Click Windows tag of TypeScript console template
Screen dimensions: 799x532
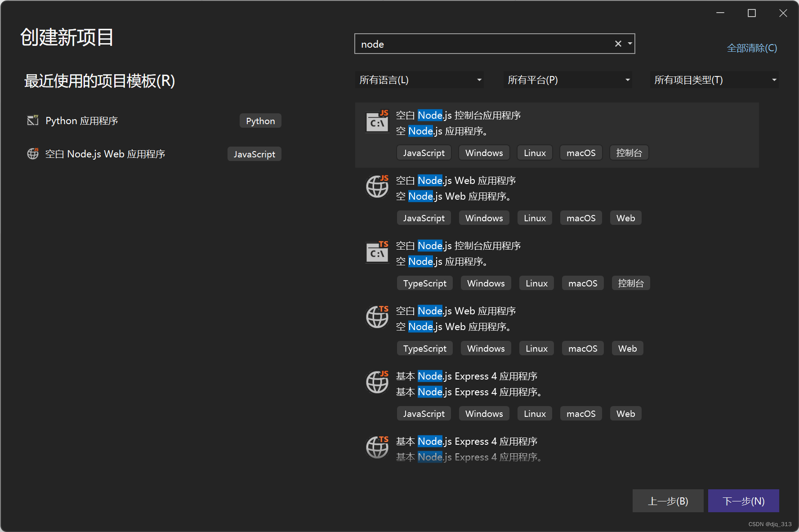(x=486, y=283)
